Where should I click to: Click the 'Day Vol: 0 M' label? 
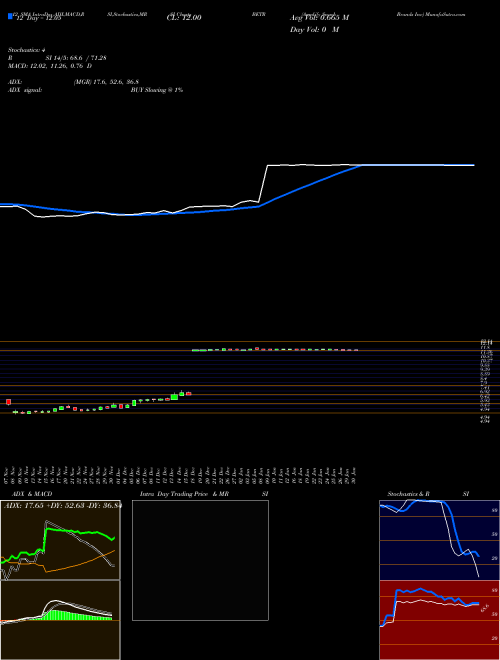315,30
